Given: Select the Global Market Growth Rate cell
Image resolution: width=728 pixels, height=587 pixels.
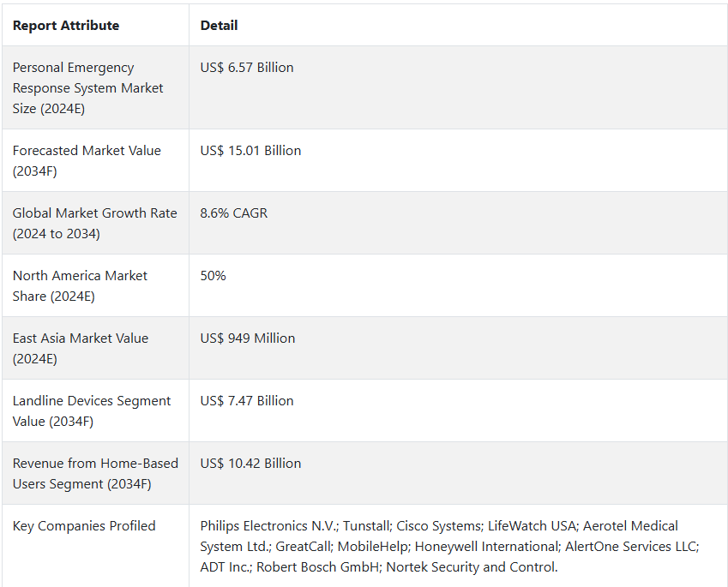Looking at the screenshot, I should coord(94,223).
